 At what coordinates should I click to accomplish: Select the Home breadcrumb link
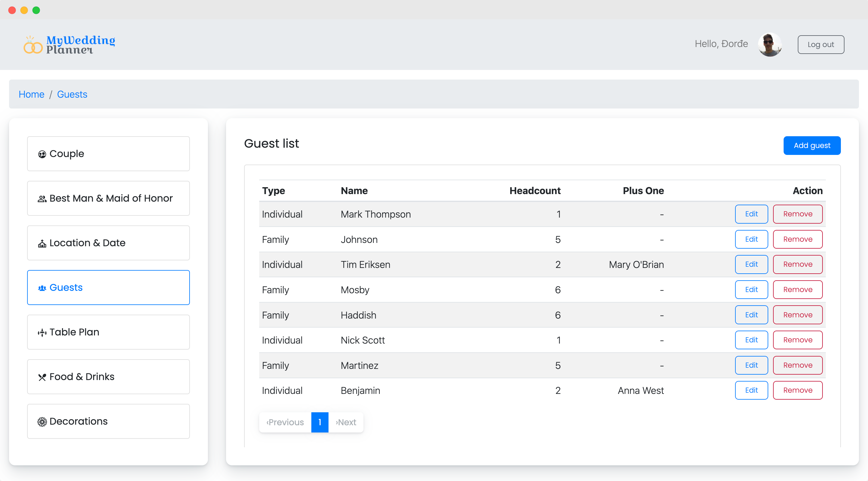[x=31, y=94]
